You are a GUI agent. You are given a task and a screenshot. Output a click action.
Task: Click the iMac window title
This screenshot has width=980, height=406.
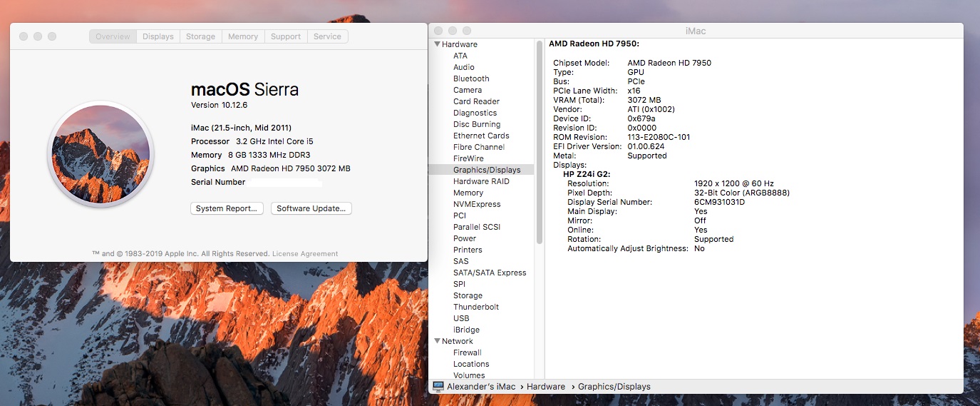click(x=695, y=31)
